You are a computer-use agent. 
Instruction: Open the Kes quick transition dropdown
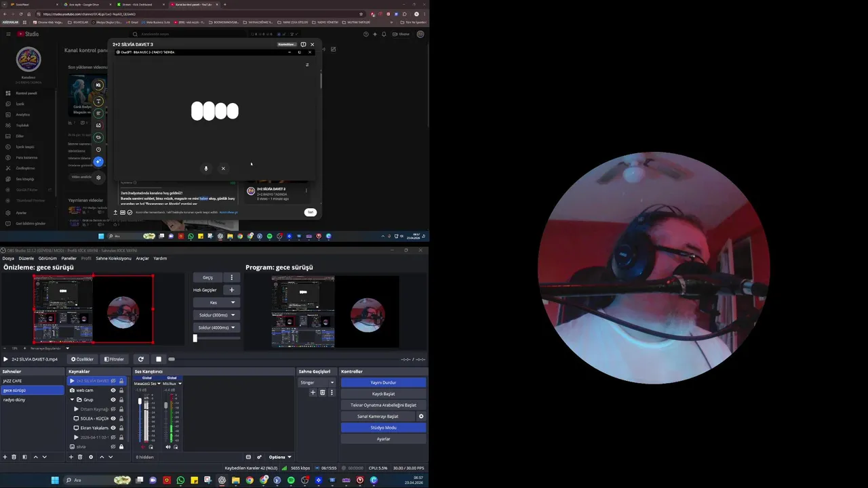233,302
